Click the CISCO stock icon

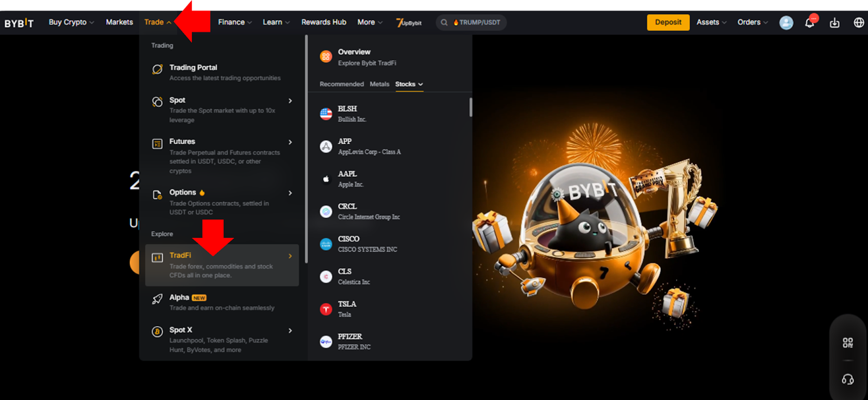(325, 244)
